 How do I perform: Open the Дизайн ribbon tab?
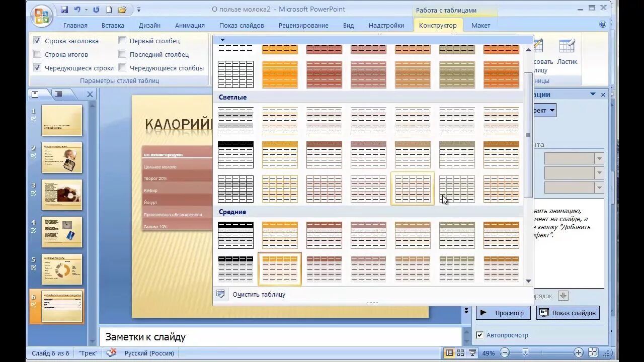pos(149,25)
